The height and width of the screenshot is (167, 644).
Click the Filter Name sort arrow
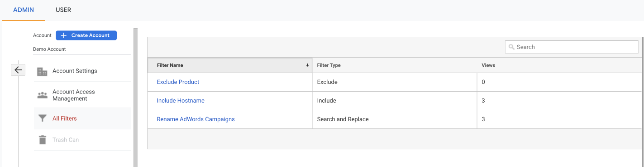(307, 65)
